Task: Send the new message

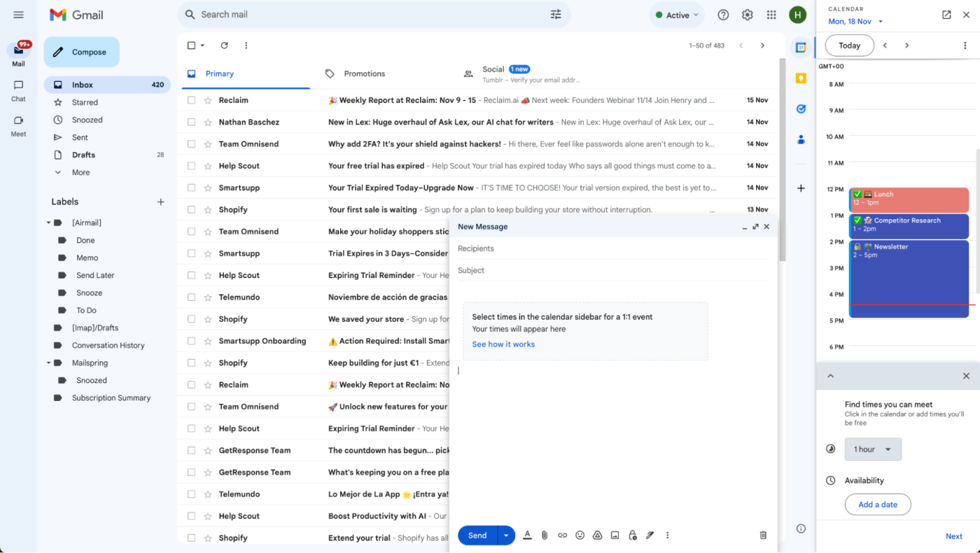Action: (x=477, y=535)
